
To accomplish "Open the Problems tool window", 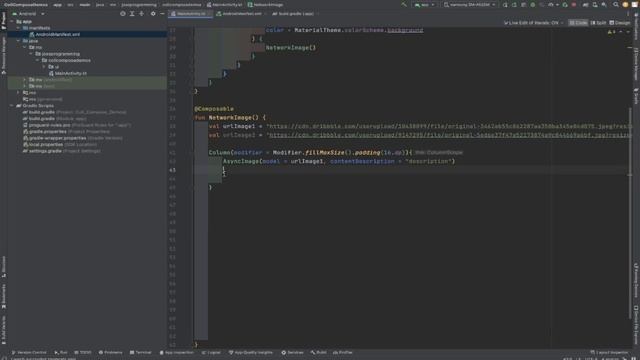I will click(110, 353).
